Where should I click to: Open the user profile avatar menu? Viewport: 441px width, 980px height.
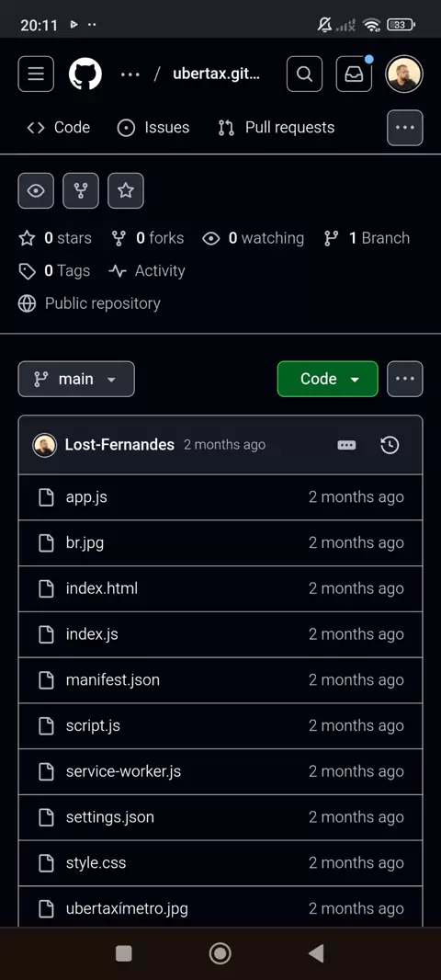point(404,74)
